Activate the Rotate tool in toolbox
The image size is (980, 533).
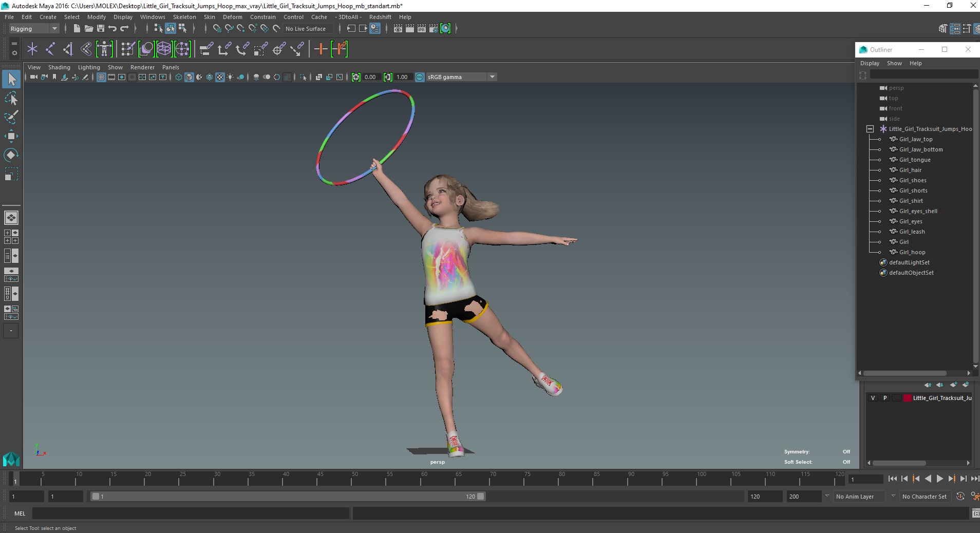tap(11, 155)
